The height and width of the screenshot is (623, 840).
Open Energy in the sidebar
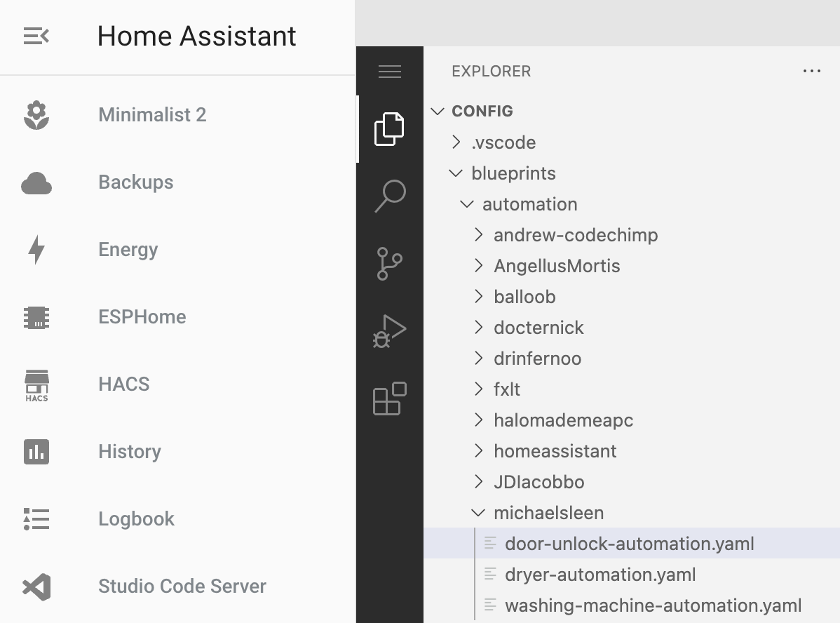coord(128,250)
